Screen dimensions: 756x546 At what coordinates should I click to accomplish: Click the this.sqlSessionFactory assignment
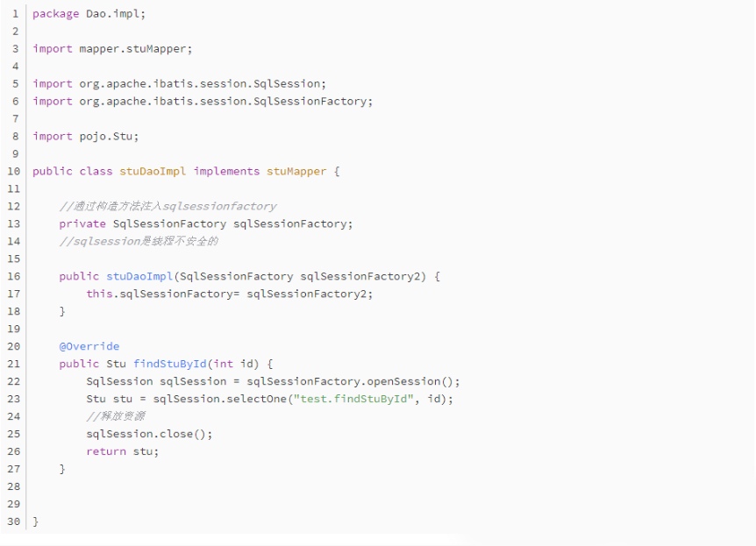pyautogui.click(x=229, y=294)
